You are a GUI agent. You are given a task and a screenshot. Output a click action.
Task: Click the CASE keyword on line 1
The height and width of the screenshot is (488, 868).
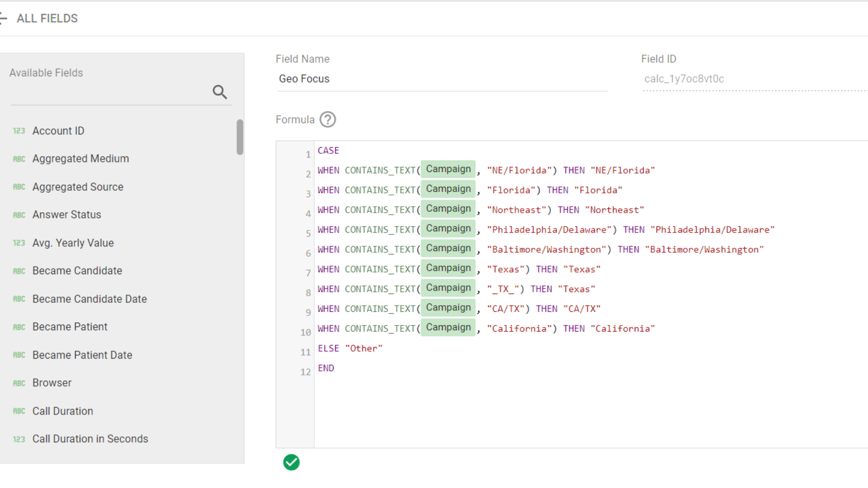328,151
